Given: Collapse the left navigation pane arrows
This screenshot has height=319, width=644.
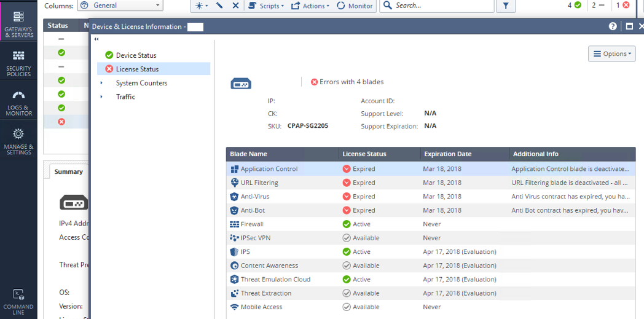Looking at the screenshot, I should point(96,39).
